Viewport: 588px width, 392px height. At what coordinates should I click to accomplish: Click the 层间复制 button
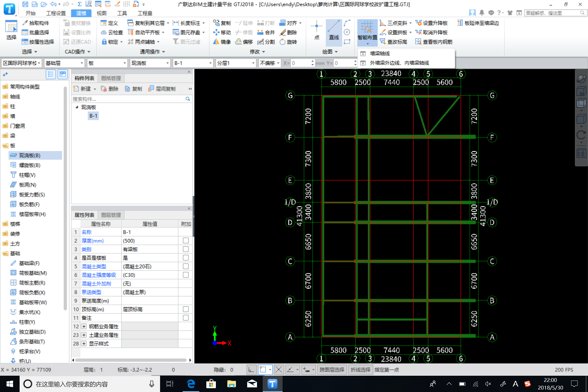(x=162, y=89)
